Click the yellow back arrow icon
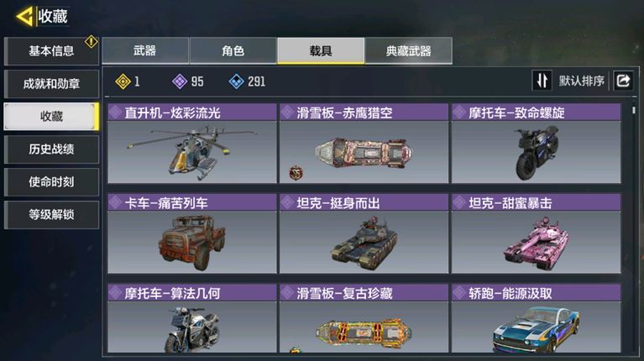 point(24,17)
